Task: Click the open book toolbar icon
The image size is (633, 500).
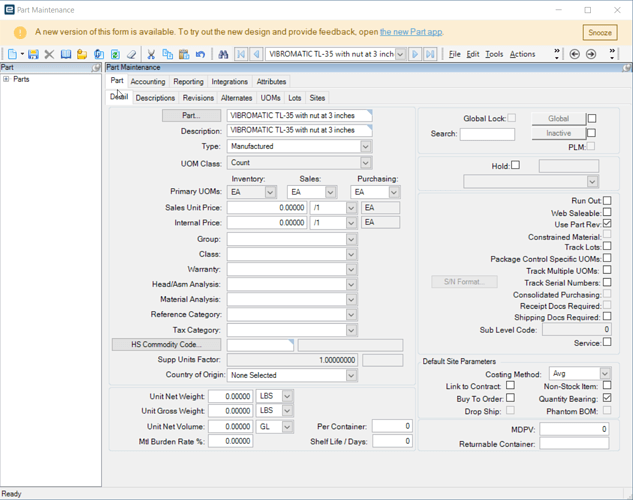Action: click(x=66, y=54)
